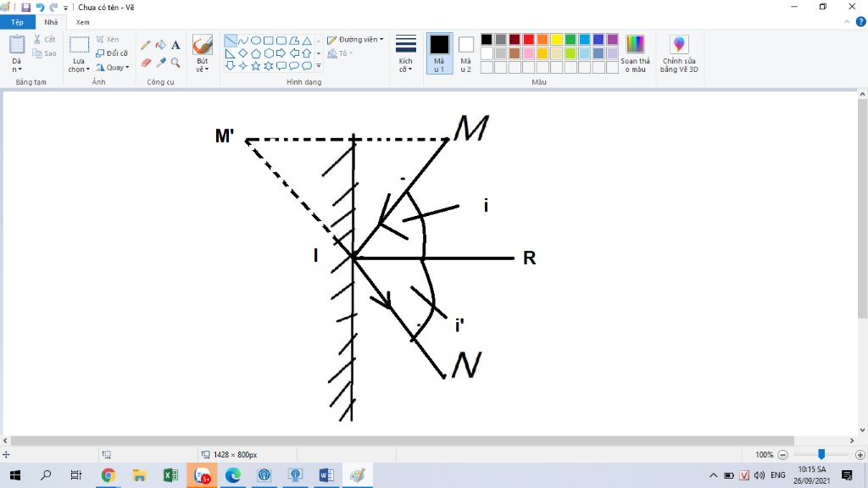Click the Save icon in title bar
The image size is (868, 488).
[x=25, y=7]
